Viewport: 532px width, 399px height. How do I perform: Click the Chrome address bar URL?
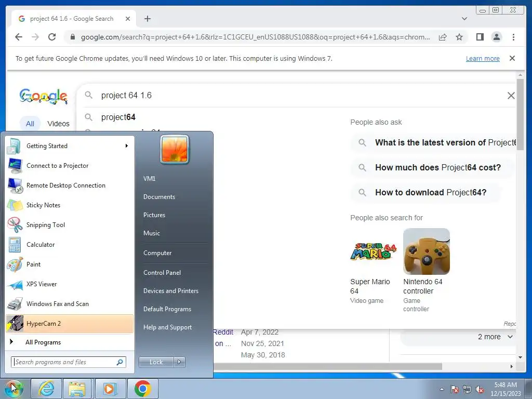[255, 37]
